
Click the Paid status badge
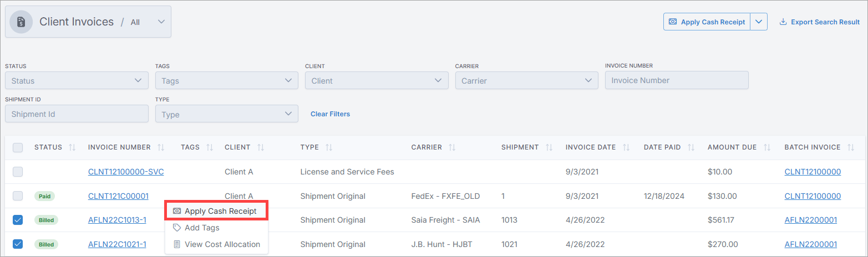click(44, 196)
